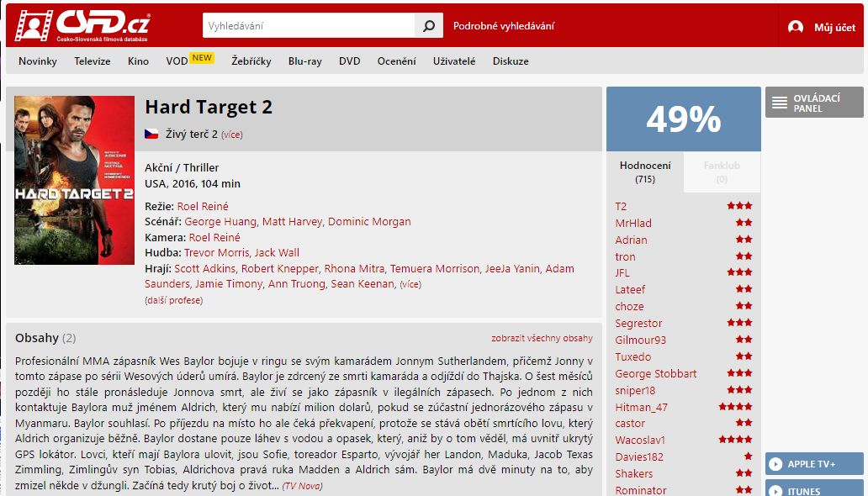Open screenwriter George Huang
This screenshot has width=868, height=496.
[220, 221]
